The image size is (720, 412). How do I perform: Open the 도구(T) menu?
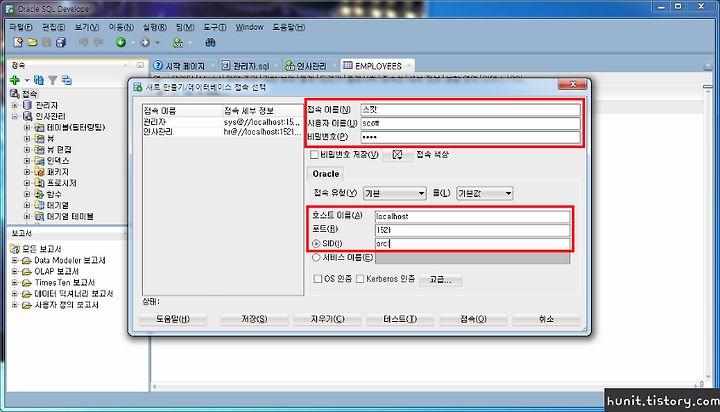coord(214,27)
